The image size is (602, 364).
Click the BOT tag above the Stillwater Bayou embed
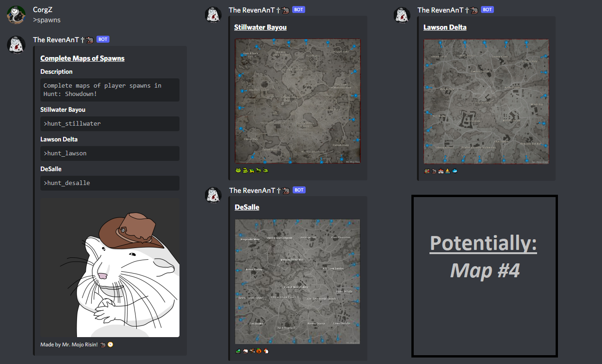pos(299,10)
